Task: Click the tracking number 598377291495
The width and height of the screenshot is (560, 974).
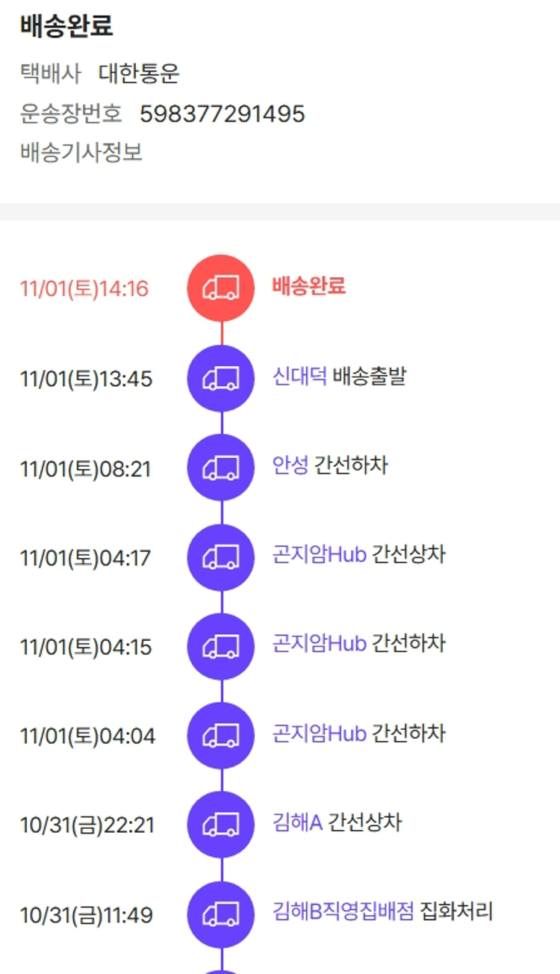Action: click(x=223, y=114)
